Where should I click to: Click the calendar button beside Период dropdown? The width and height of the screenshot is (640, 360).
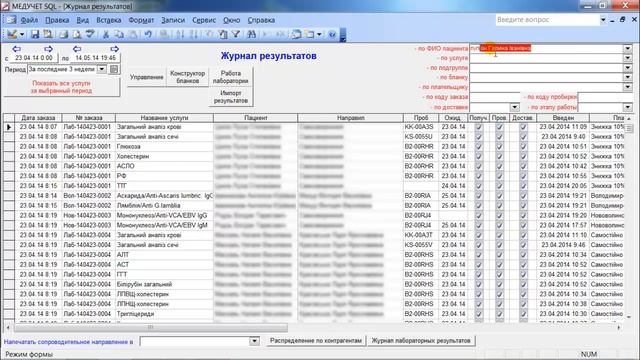[114, 69]
